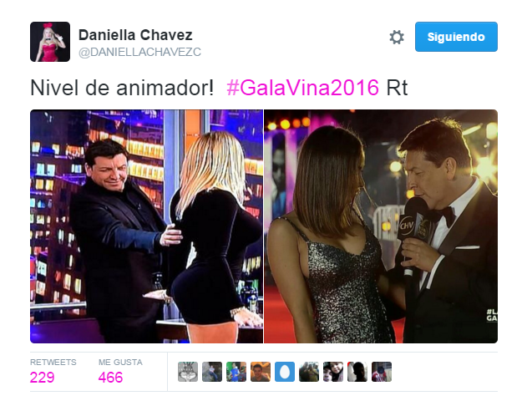Screen dimensions: 532x401
Task: Open the @DANIELLACHAVEZC handle link
Action: 139,52
